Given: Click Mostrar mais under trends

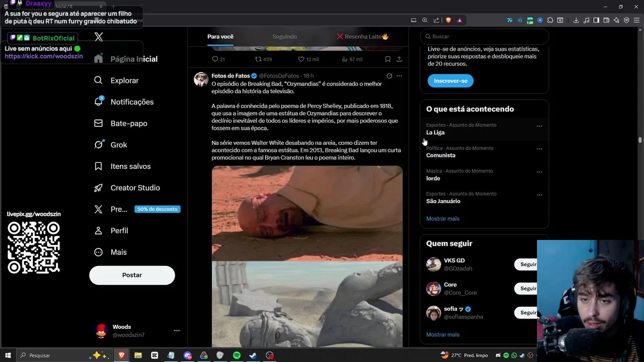Looking at the screenshot, I should coord(443,219).
